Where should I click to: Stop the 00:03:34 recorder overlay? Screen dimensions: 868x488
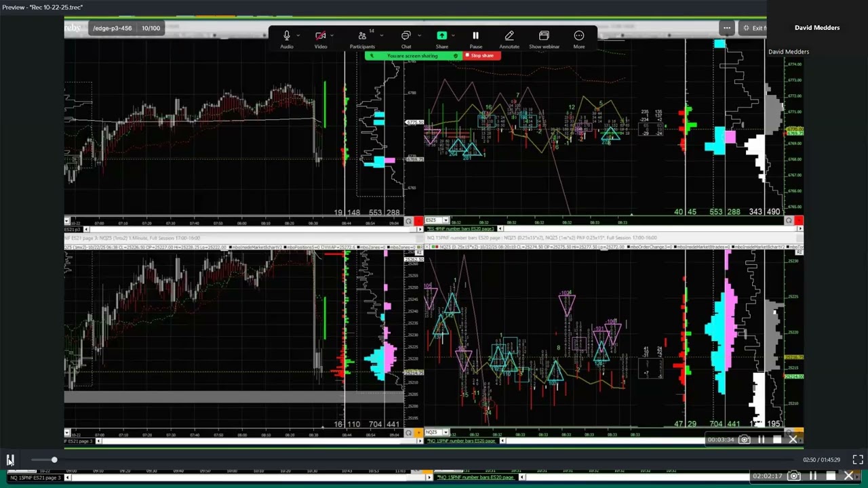coord(777,439)
